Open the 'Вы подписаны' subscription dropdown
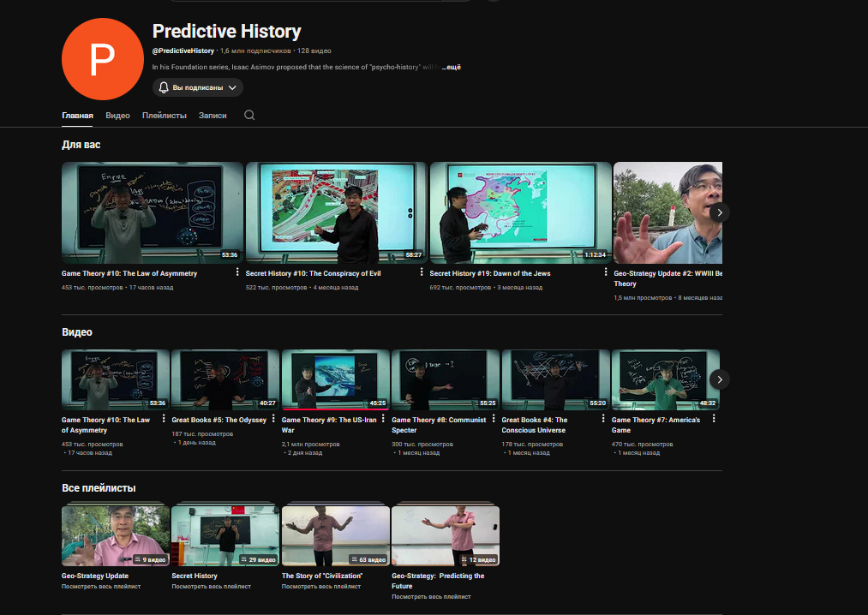 [x=198, y=87]
